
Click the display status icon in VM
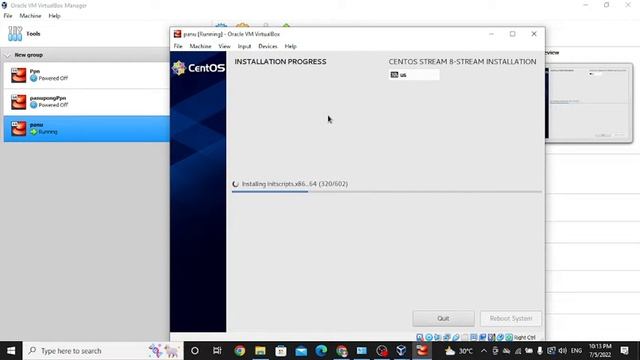473,337
